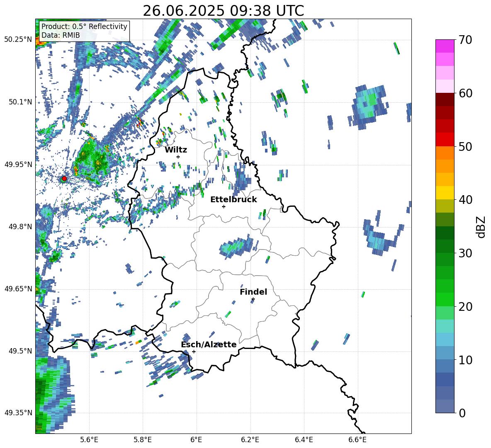Screen dimensions: 491x448
Task: Click the 50.25°N latitude label
Action: [18, 39]
